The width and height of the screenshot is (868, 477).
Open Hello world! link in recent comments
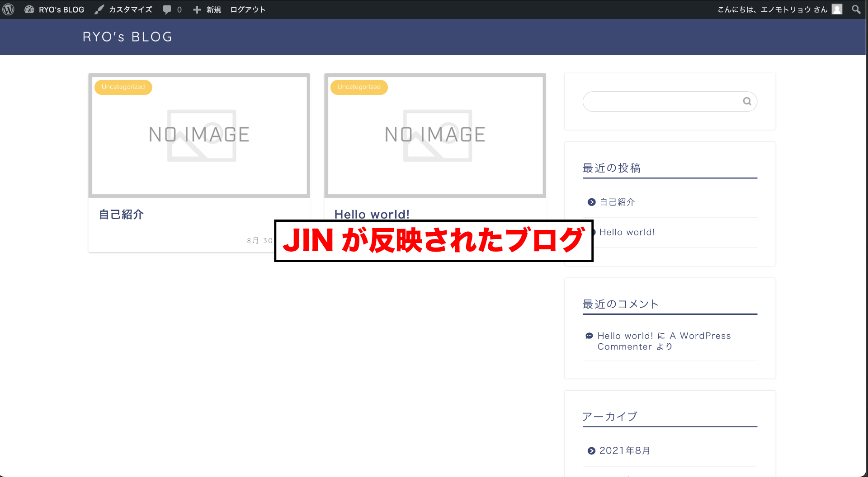click(625, 336)
